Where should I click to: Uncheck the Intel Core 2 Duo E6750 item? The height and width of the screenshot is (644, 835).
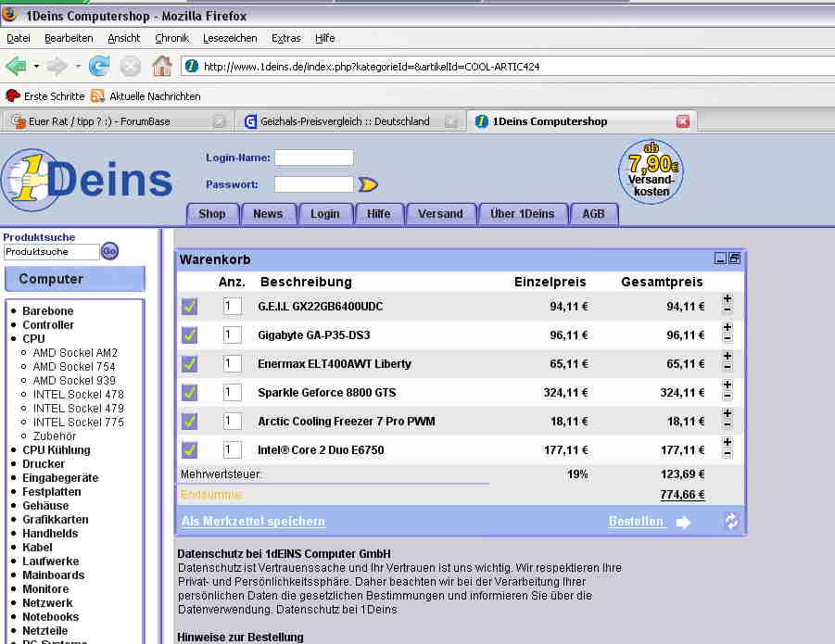[189, 449]
